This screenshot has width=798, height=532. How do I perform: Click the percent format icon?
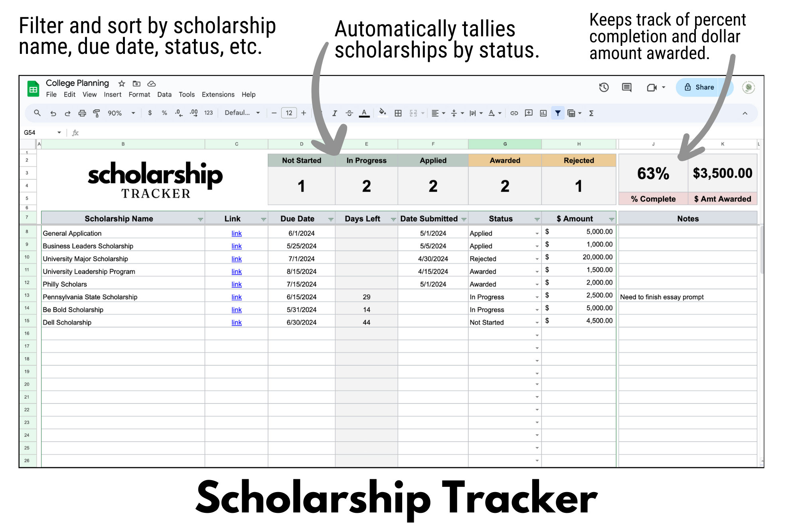click(x=164, y=113)
